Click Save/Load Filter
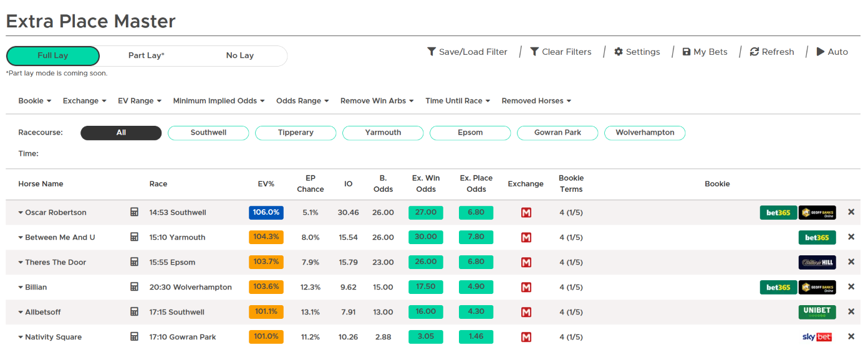 (x=467, y=52)
